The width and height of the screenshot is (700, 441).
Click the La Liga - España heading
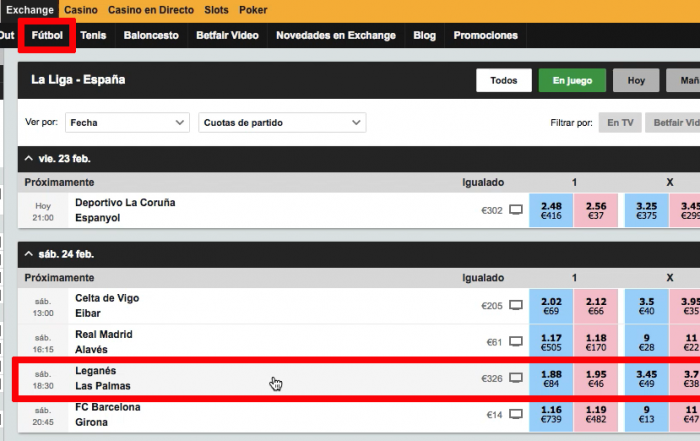(78, 80)
